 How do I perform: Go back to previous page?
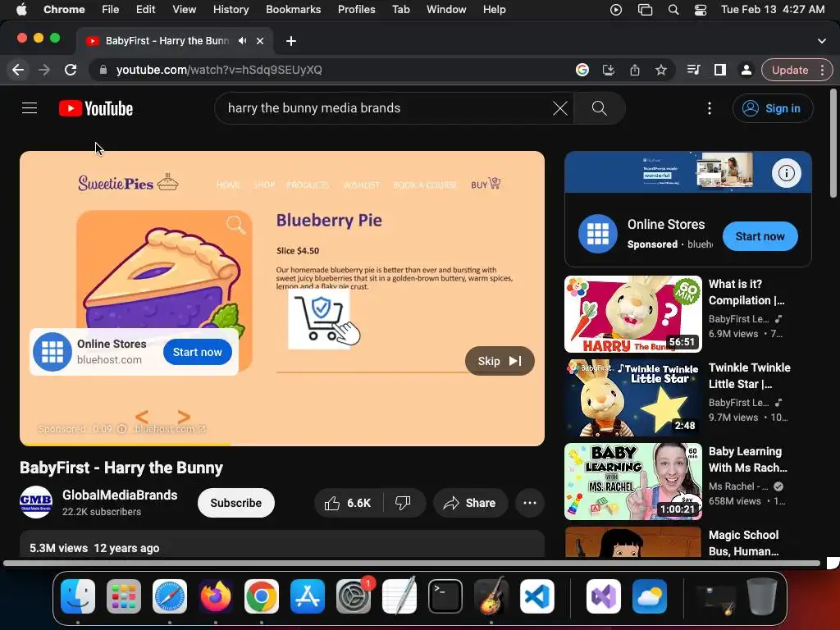tap(18, 70)
